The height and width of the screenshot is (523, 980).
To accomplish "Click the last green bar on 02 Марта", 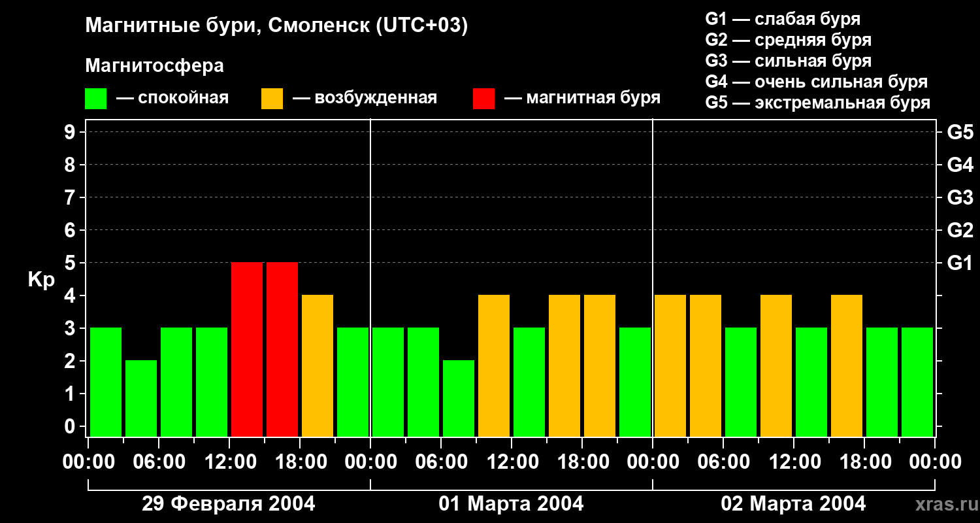I will tap(917, 382).
